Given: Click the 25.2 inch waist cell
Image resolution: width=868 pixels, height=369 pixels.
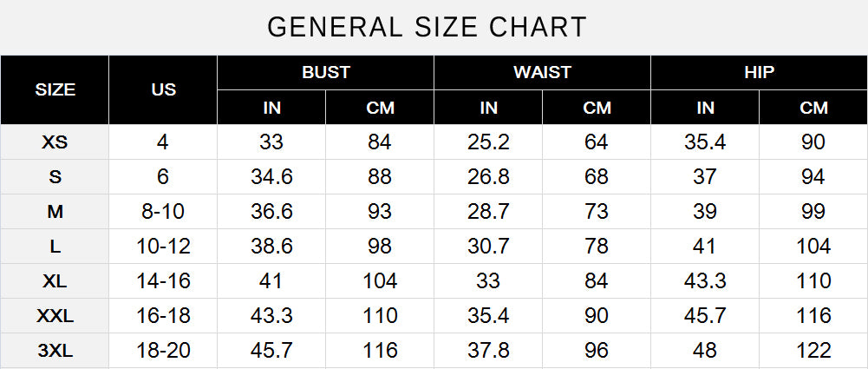Looking at the screenshot, I should [488, 142].
